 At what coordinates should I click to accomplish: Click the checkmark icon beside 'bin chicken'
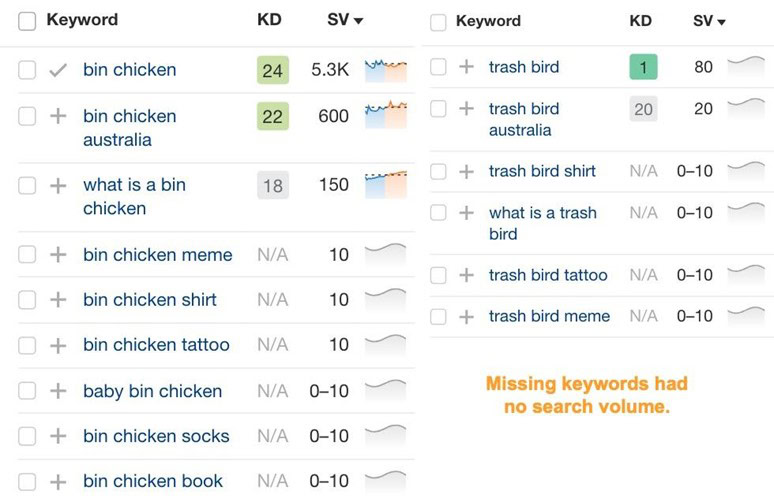click(x=58, y=70)
